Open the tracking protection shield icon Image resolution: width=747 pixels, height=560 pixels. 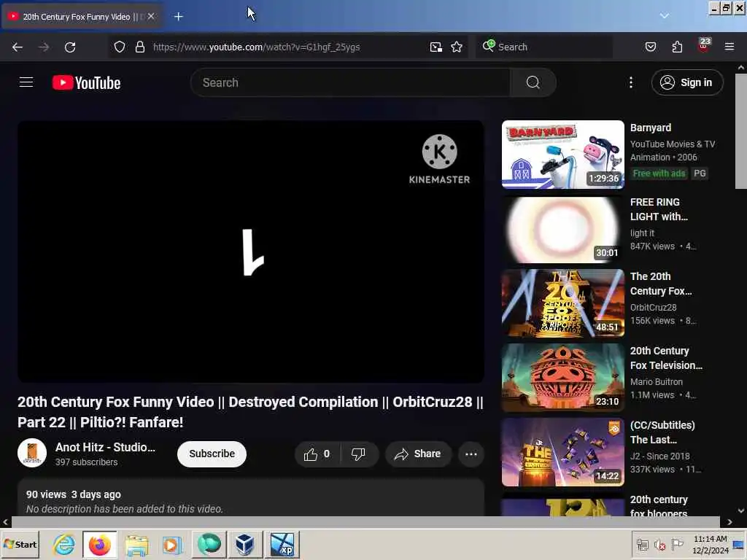tap(120, 47)
